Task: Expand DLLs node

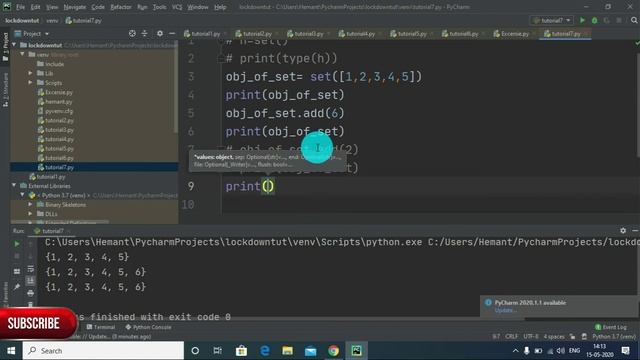Action: (31, 214)
